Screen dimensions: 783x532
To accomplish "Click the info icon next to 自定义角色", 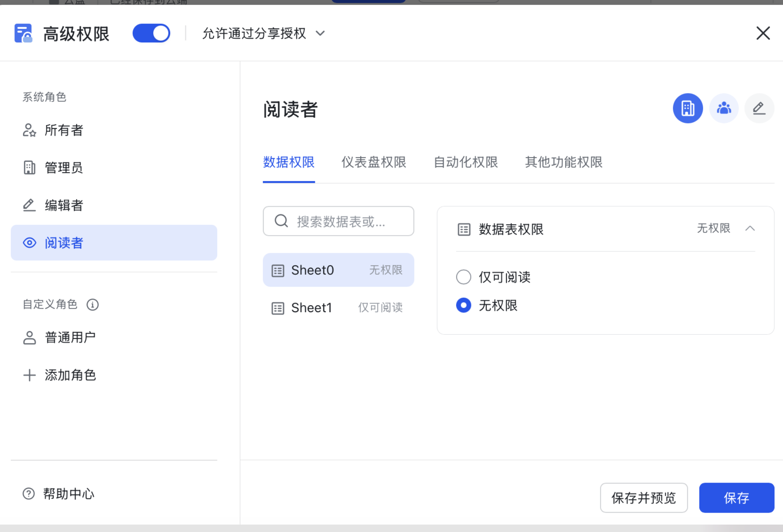I will point(92,305).
